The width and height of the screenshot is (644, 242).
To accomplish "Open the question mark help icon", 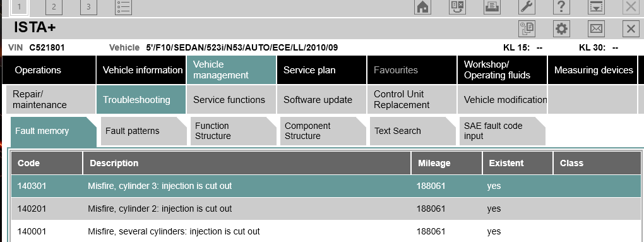I will click(x=561, y=6).
